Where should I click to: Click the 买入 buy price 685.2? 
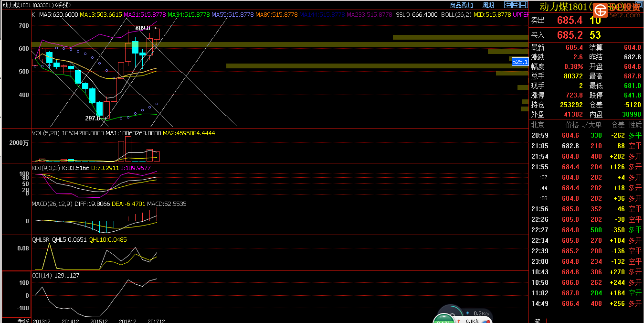pos(570,35)
